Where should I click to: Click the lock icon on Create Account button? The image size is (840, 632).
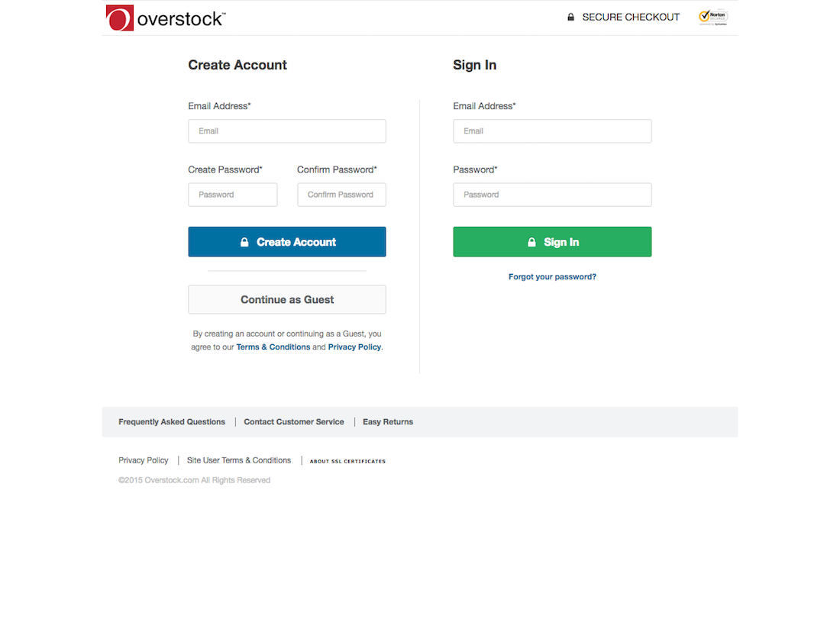244,241
